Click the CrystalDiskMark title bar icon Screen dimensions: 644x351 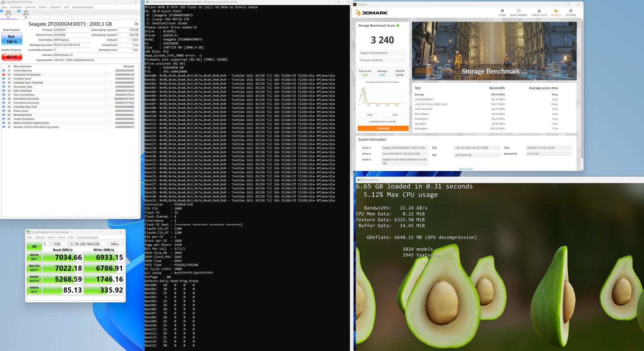[29, 232]
